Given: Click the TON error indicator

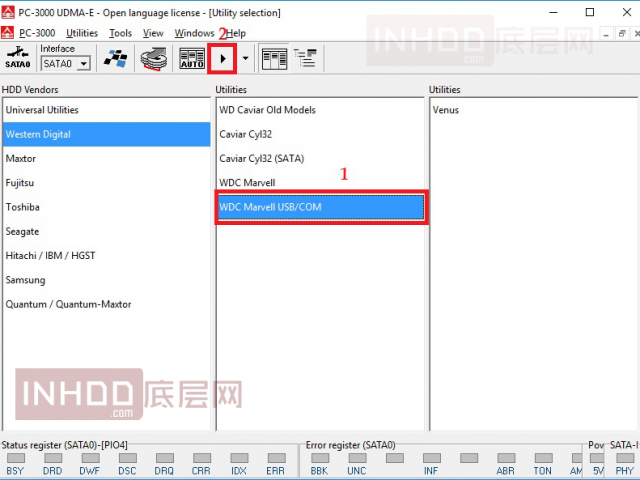Looking at the screenshot, I should pos(544,458).
